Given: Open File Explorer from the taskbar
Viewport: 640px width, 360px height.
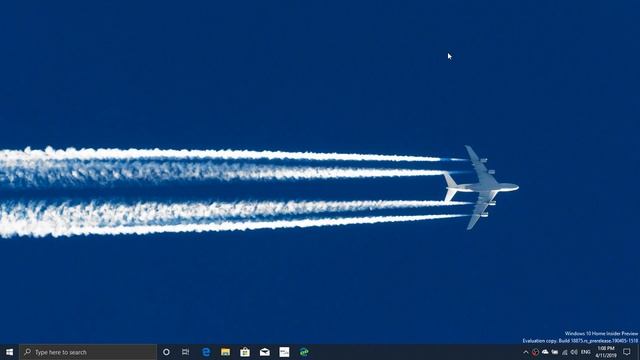Looking at the screenshot, I should 225,352.
